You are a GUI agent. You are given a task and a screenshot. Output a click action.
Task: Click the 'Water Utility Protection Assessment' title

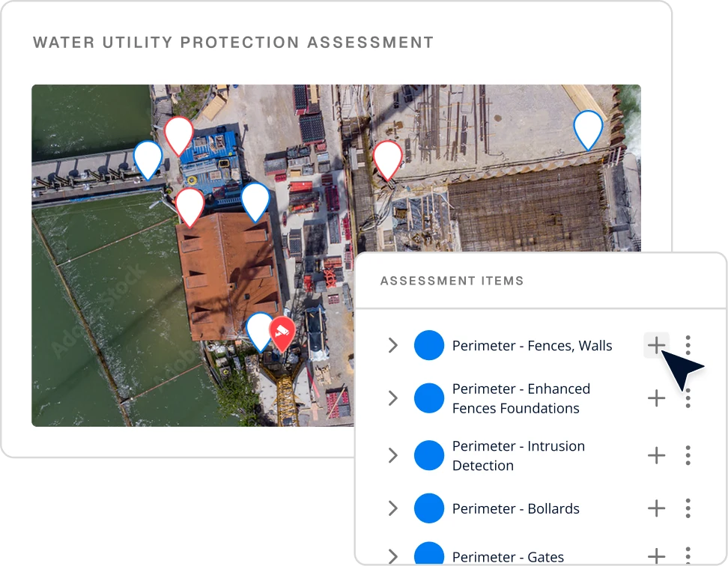(x=233, y=42)
